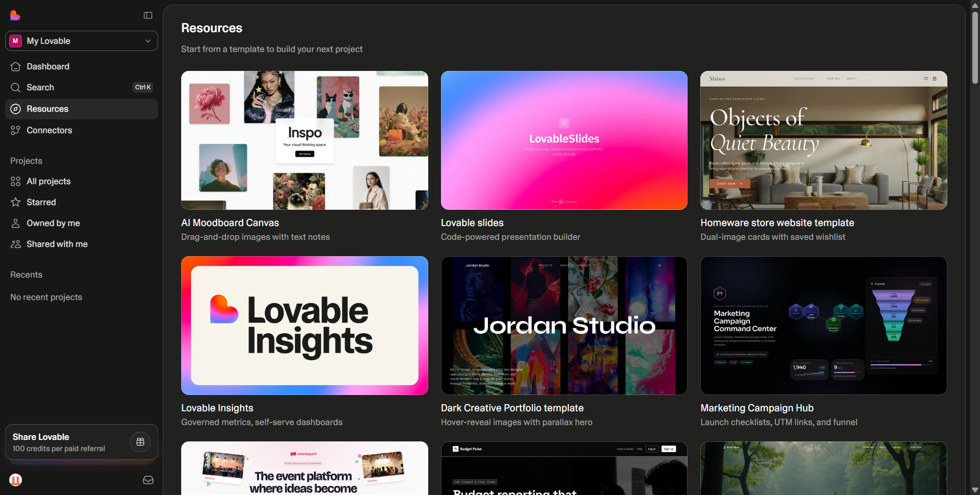Click the All projects grid icon
This screenshot has width=980, height=495.
[x=16, y=181]
